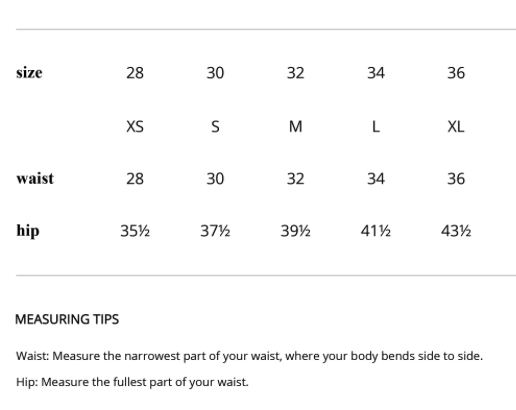Click hip measurement 39½
The image size is (516, 410).
296,231
